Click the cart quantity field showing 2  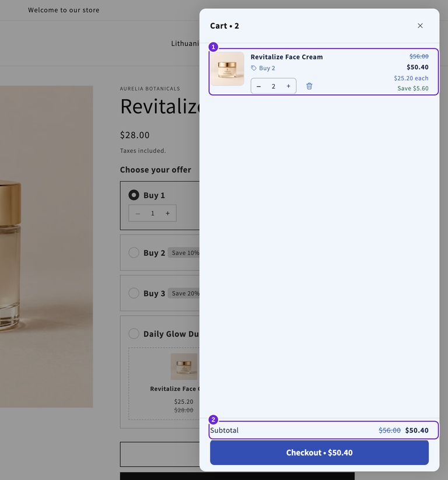[274, 86]
